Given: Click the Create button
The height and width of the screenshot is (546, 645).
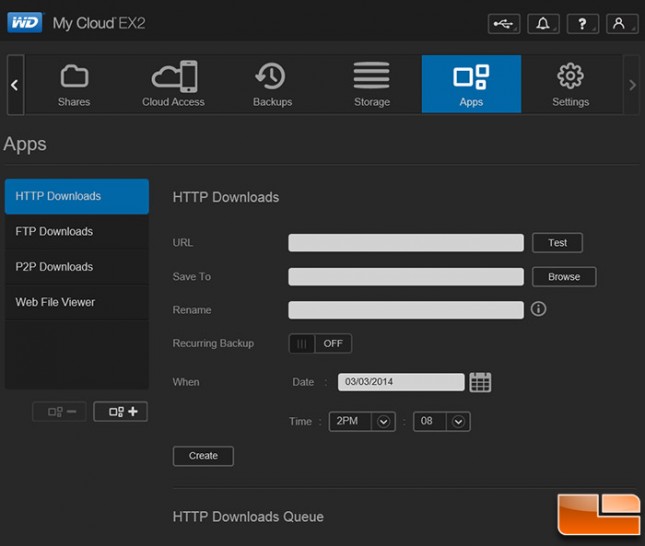Looking at the screenshot, I should coord(203,456).
